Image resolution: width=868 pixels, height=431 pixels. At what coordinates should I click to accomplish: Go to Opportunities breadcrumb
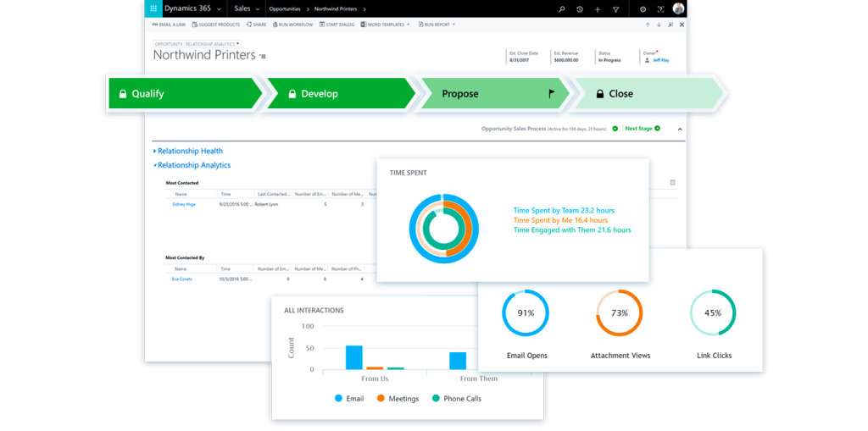pos(285,9)
